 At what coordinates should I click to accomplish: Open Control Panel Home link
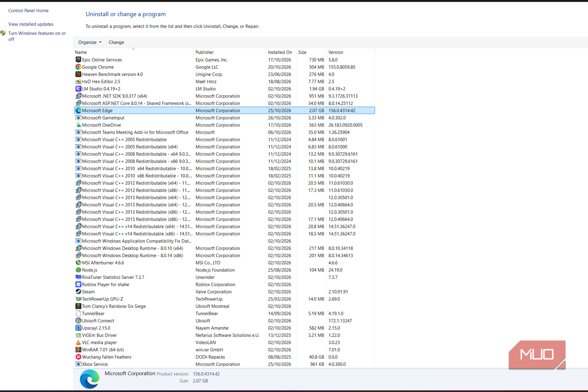click(29, 11)
